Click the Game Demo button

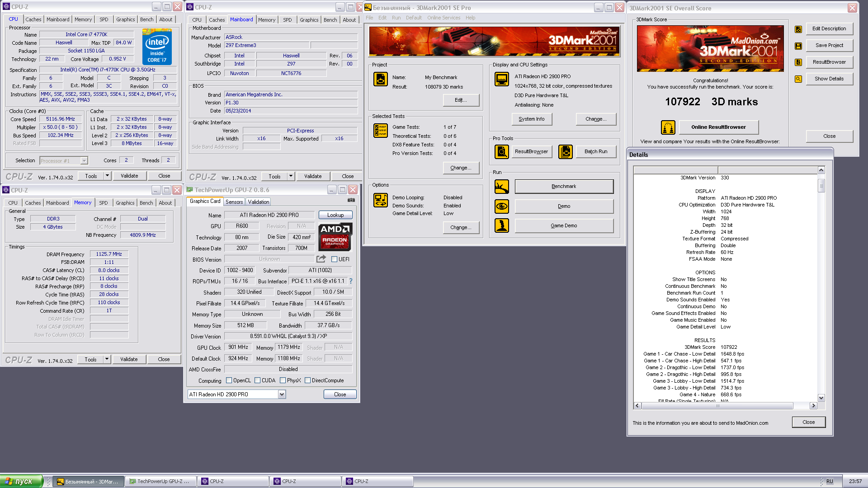coord(564,226)
